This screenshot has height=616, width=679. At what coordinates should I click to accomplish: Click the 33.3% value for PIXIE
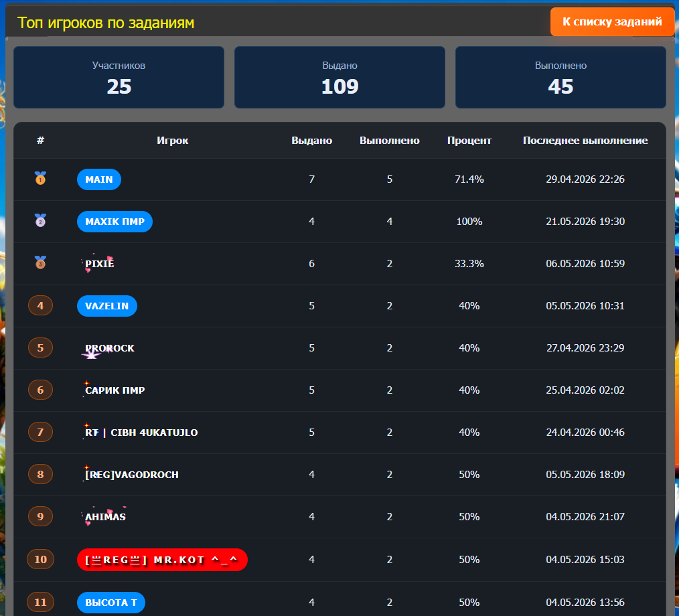coord(469,264)
